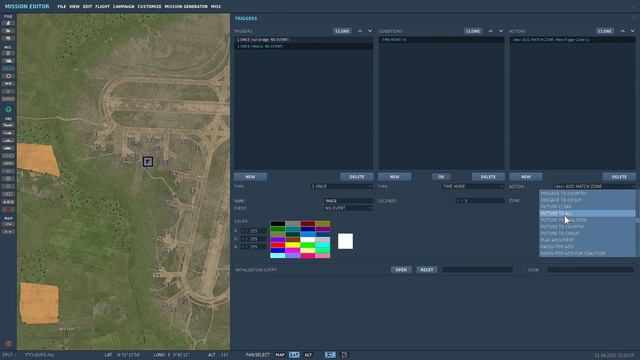The height and width of the screenshot is (360, 640).
Task: Delete the selected action
Action: click(619, 177)
